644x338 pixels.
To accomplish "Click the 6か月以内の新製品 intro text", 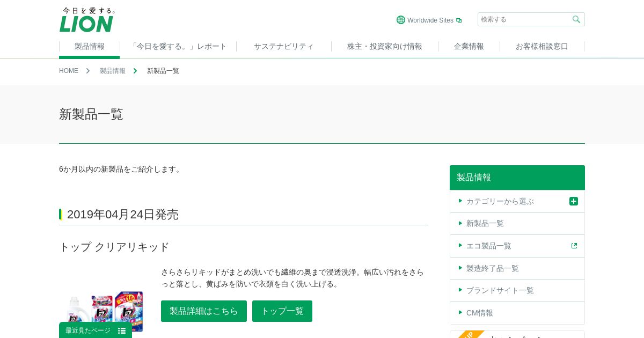I will click(x=121, y=169).
